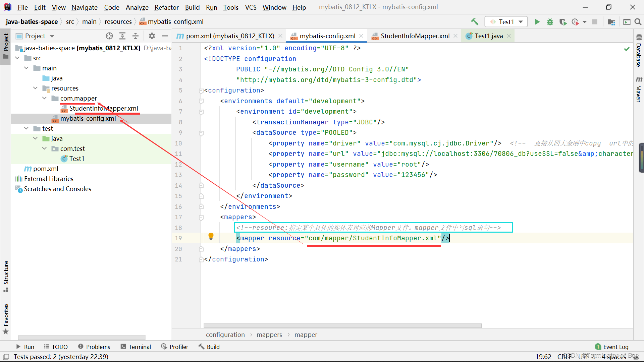Viewport: 644px width, 362px height.
Task: Toggle tool window buttons icon in status bar
Action: pos(6,357)
